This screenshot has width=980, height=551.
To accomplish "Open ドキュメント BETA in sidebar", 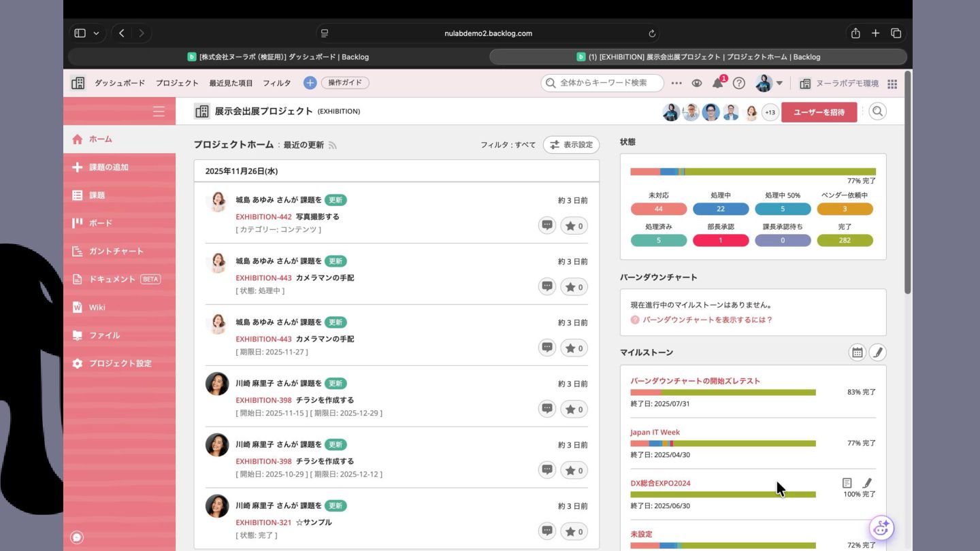I will pyautogui.click(x=119, y=279).
